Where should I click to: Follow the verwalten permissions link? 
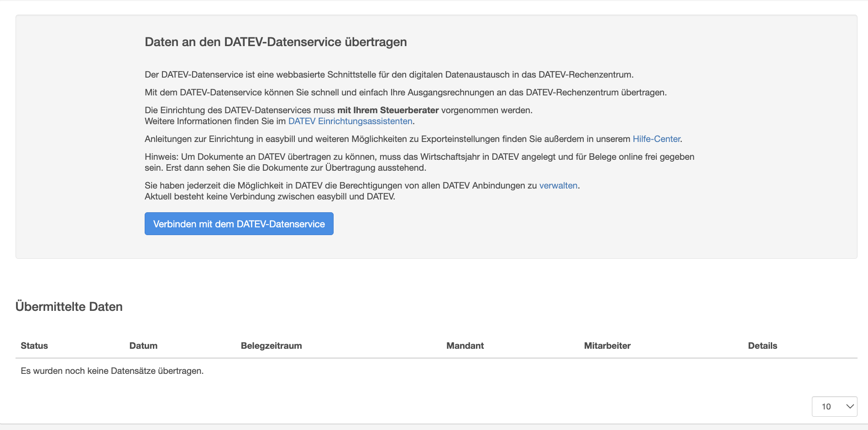558,185
